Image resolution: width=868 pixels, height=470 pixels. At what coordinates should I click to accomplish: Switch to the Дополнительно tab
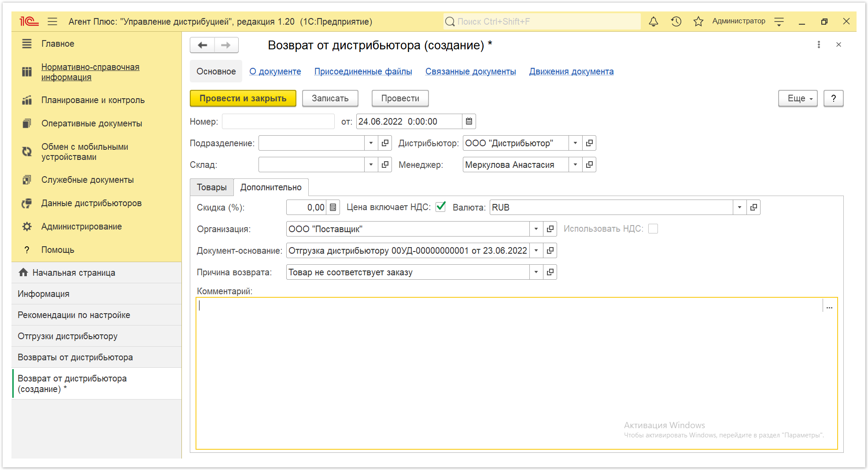click(x=271, y=187)
